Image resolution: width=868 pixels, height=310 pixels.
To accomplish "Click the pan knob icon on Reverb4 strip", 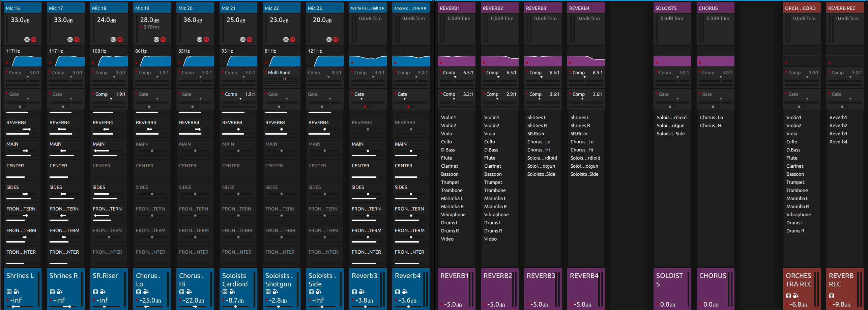I will point(405,292).
